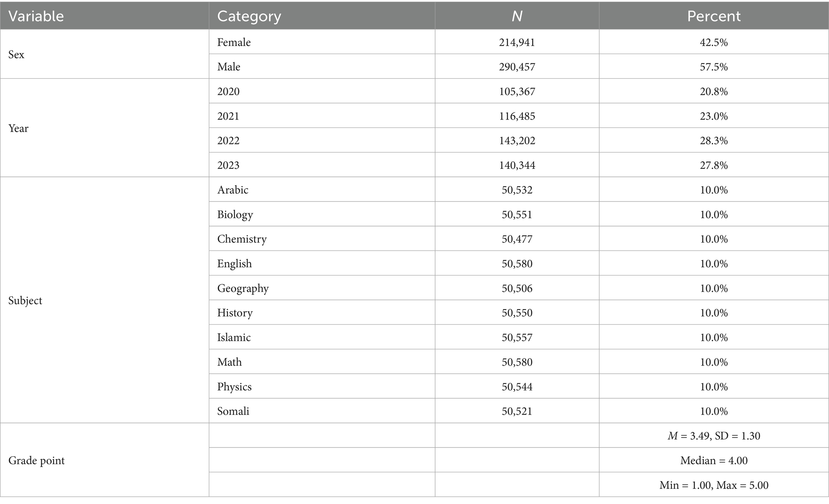Click the 143,202 count for 2022
The width and height of the screenshot is (829, 504).
517,141
